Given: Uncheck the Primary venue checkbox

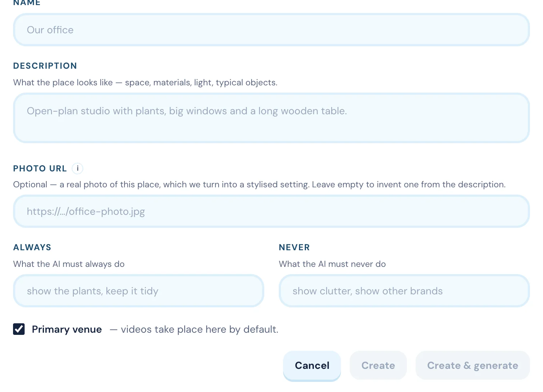Looking at the screenshot, I should (19, 329).
